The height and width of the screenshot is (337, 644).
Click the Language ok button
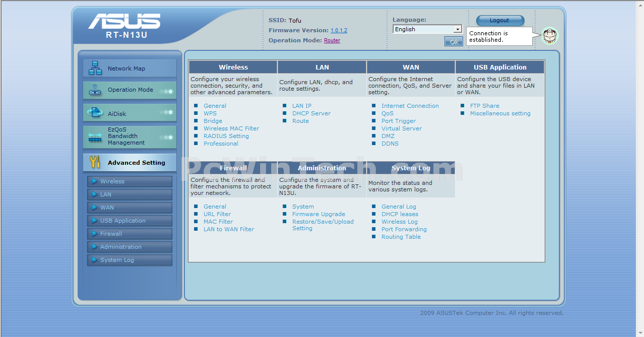point(454,42)
